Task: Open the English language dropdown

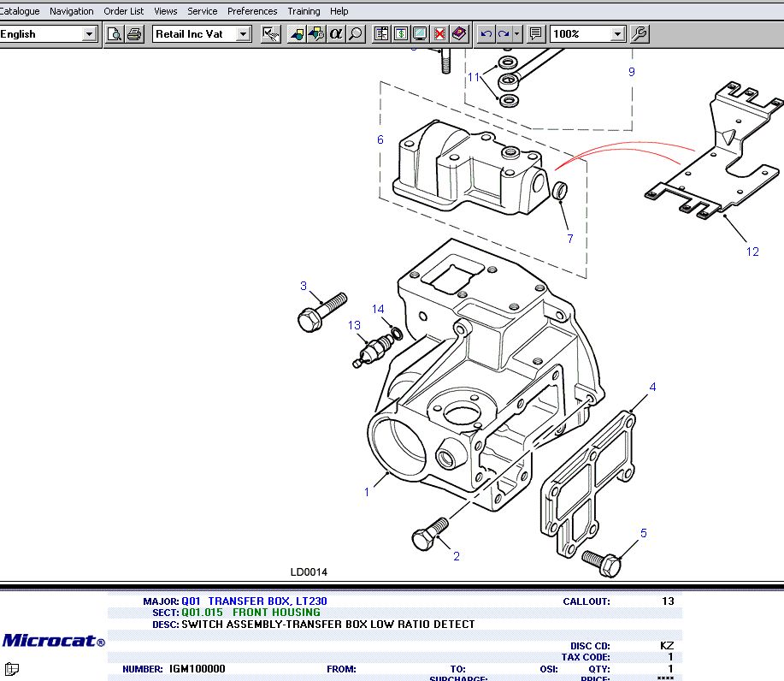Action: coord(89,34)
